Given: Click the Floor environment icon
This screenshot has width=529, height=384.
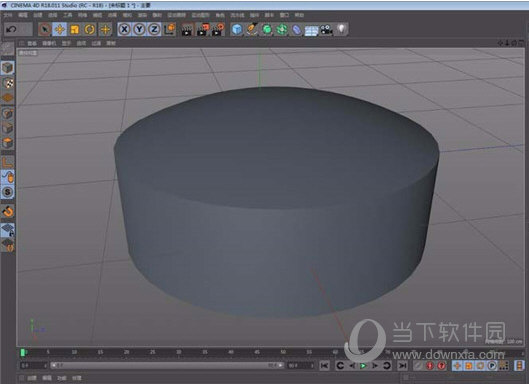Looking at the screenshot, I should (x=311, y=30).
